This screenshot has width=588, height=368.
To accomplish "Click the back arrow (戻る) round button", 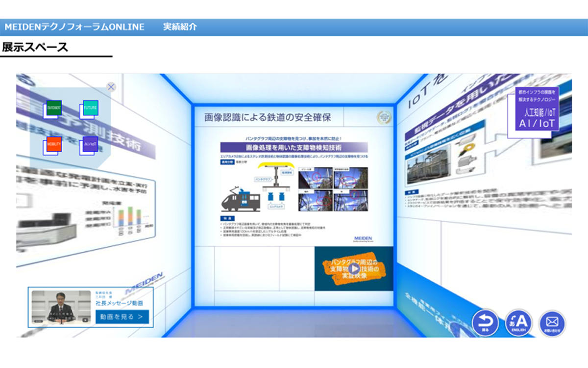I will pyautogui.click(x=485, y=322).
